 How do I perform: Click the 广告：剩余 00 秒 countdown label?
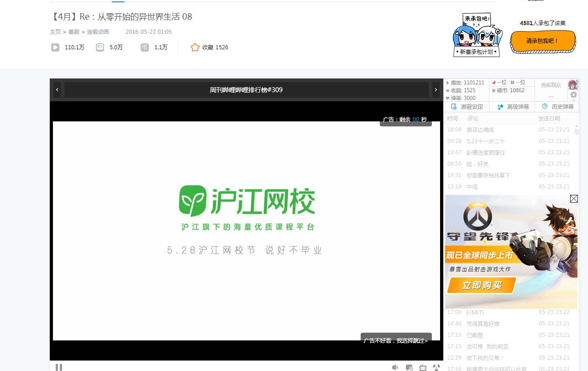(x=405, y=120)
